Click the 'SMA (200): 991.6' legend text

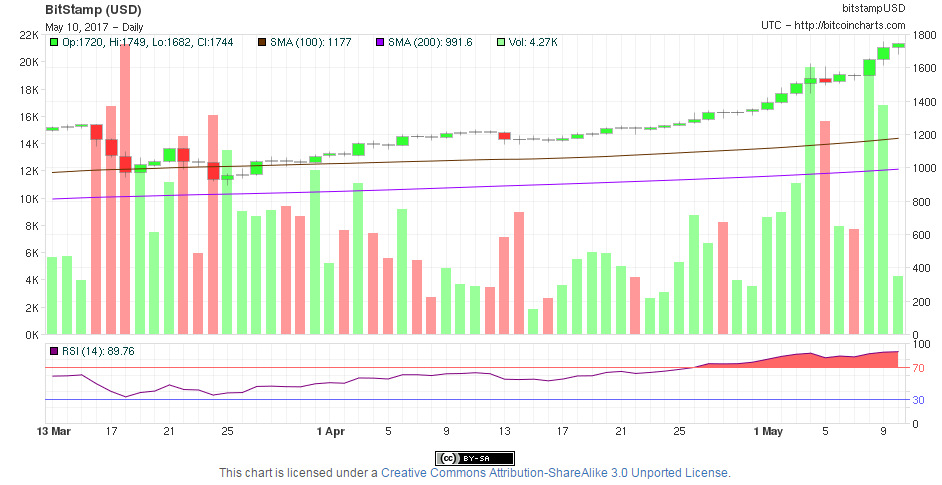coord(430,43)
